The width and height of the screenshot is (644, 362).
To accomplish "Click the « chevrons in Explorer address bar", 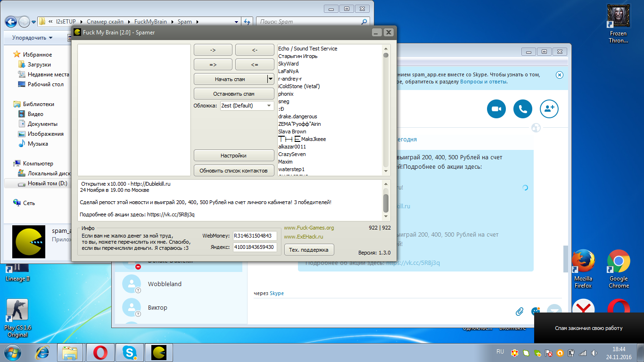I will coord(50,22).
